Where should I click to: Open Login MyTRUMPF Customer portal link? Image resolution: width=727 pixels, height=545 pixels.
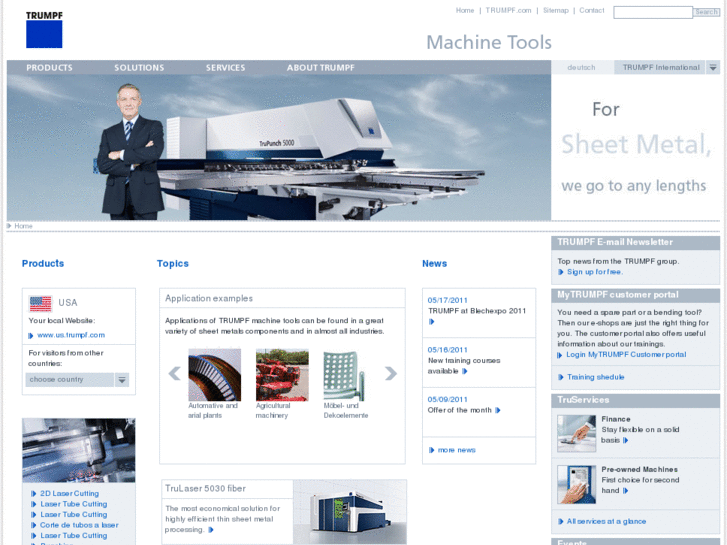coord(626,354)
